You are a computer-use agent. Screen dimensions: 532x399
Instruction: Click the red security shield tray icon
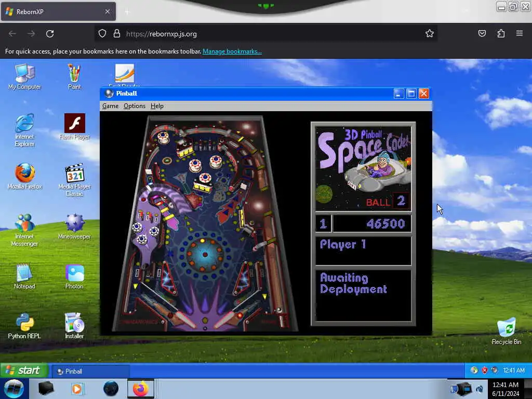coord(485,370)
